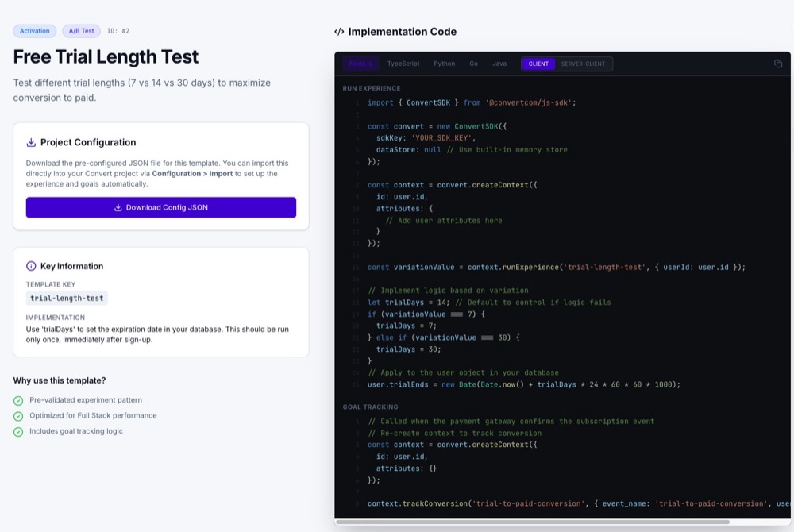Click the checkmark icon for Pre-validated experiment pattern

18,401
